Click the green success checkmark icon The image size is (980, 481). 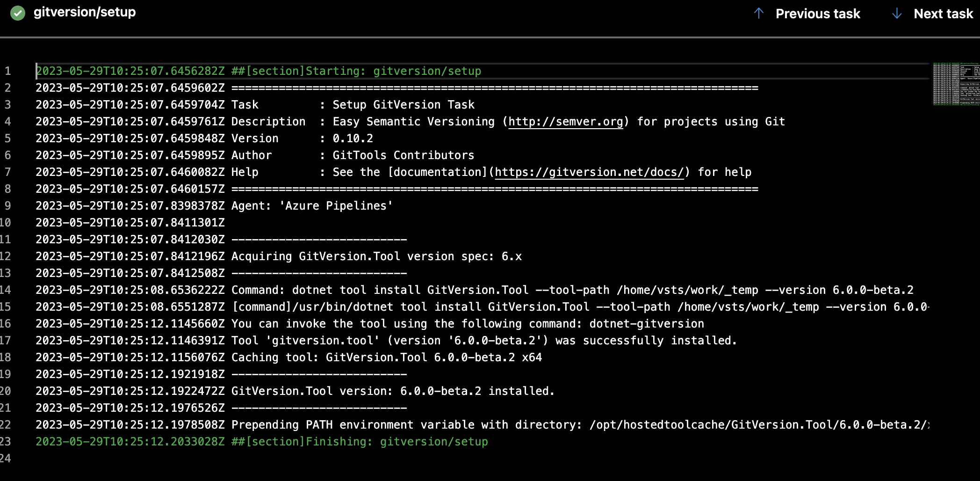click(17, 13)
